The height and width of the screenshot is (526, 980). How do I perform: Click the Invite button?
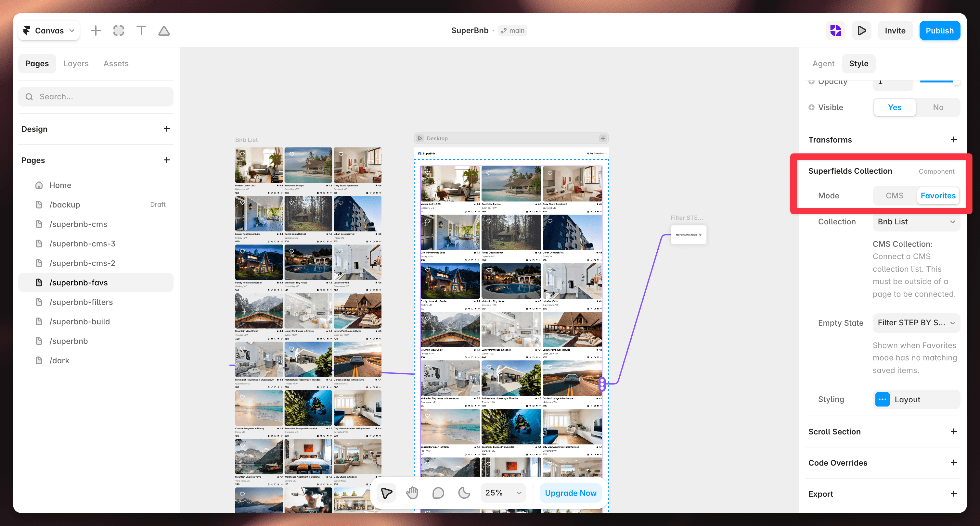tap(895, 31)
